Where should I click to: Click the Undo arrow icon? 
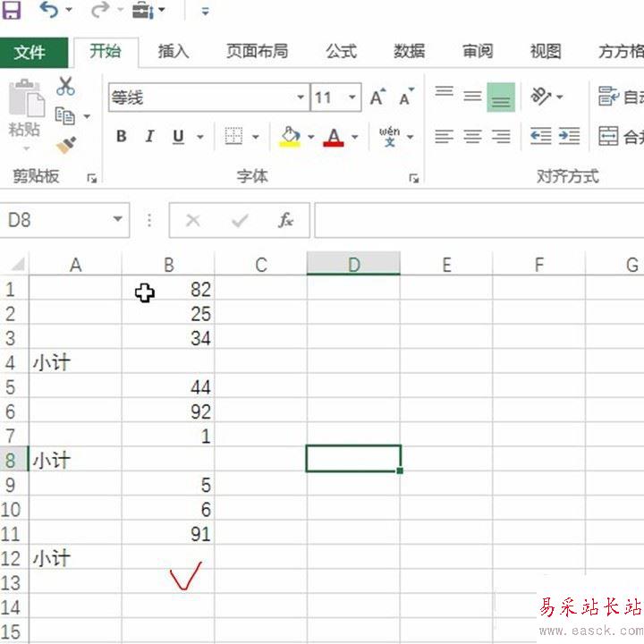click(x=48, y=10)
